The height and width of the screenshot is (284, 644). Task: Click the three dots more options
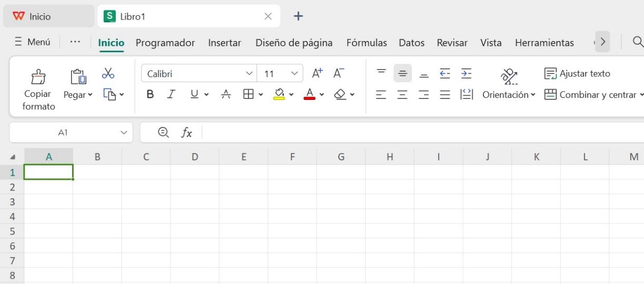[75, 42]
